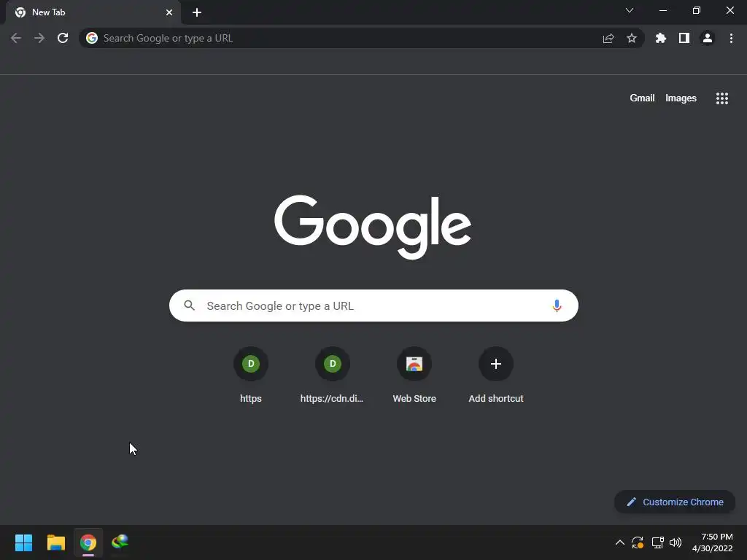Open the tab search chevron
The height and width of the screenshot is (560, 747).
[630, 10]
